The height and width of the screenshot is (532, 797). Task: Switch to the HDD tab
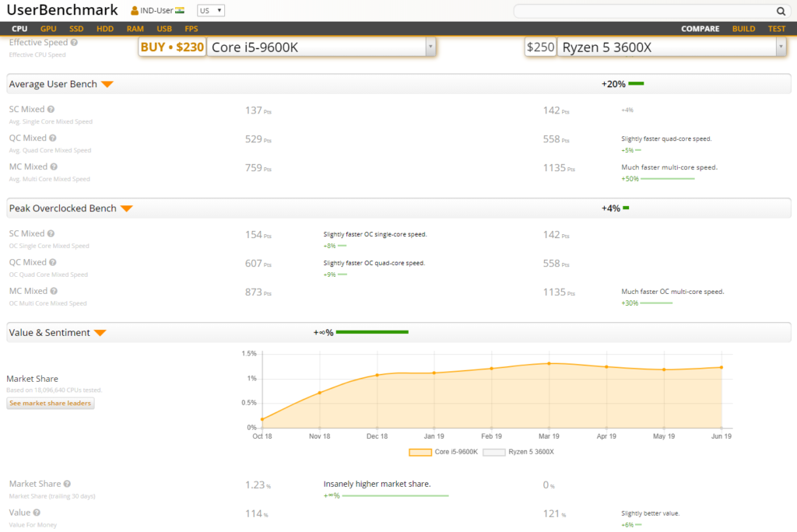105,29
